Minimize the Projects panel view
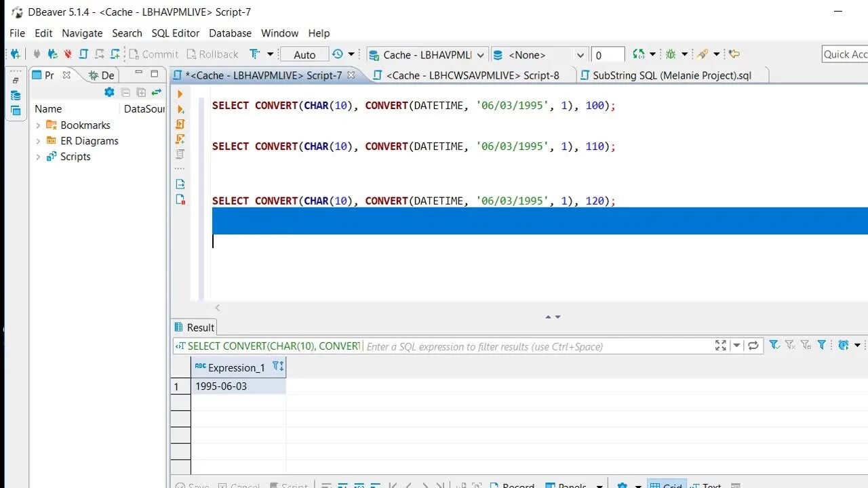The image size is (868, 488). pos(138,73)
